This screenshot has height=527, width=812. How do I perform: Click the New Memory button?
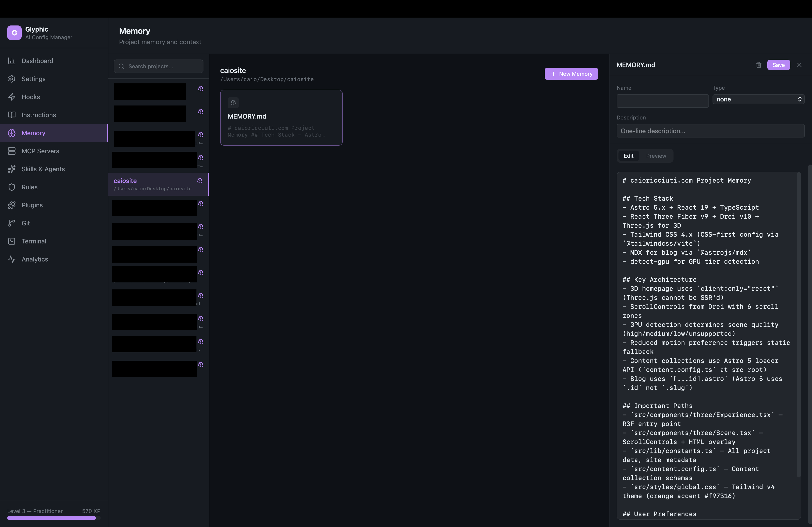pos(571,74)
